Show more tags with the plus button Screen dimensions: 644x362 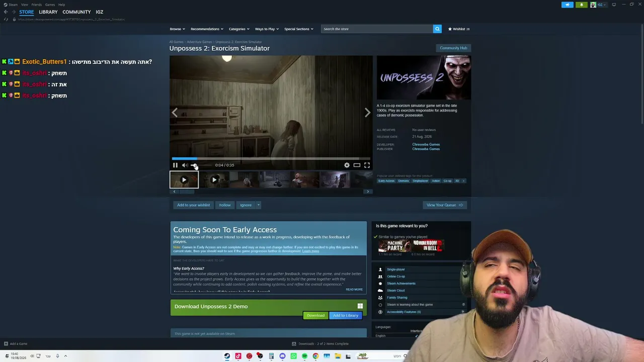[463, 181]
